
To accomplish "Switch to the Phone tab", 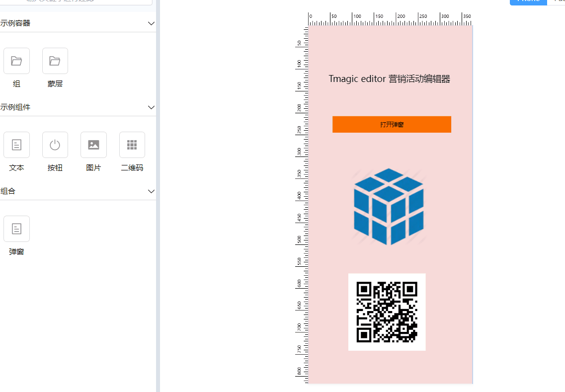I will point(528,2).
